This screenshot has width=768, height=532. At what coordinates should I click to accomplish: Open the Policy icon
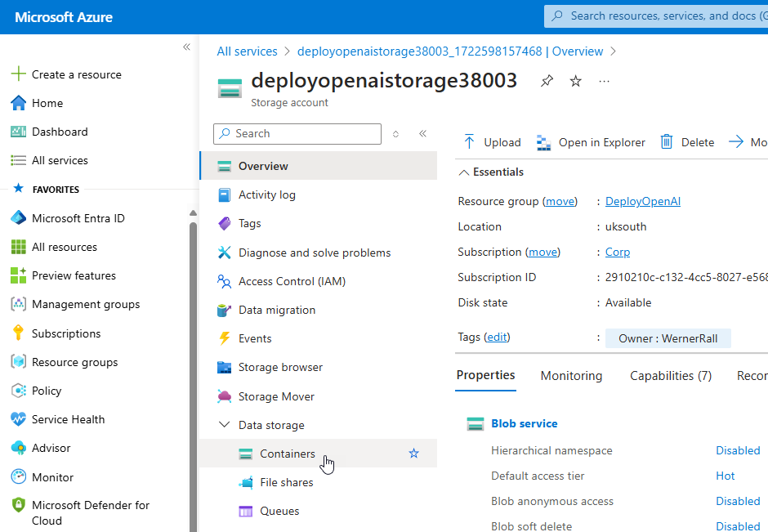[x=18, y=391]
